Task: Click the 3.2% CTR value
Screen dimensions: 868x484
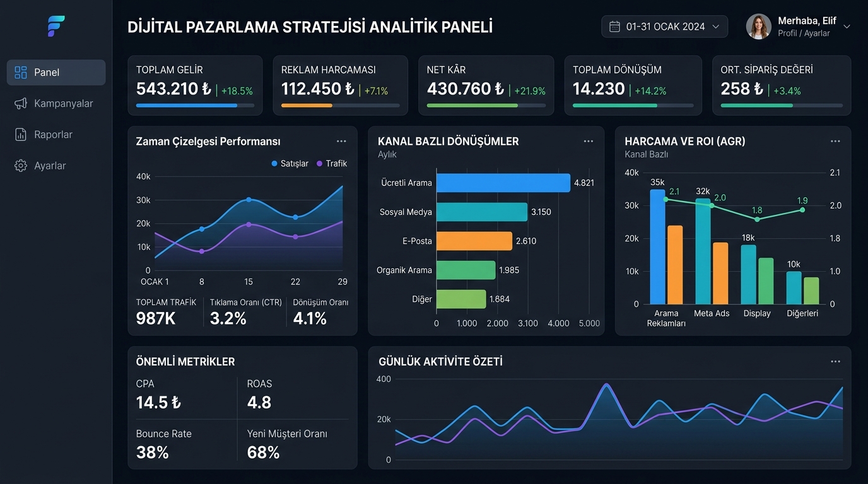Action: tap(228, 319)
